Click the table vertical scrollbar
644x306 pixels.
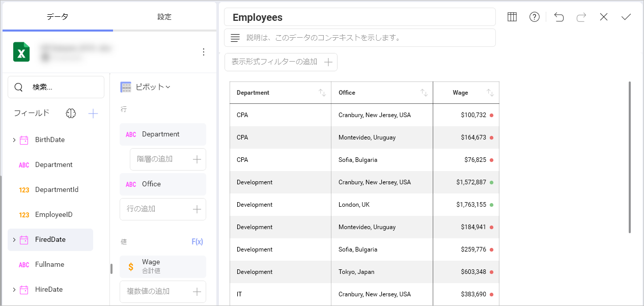[630, 157]
